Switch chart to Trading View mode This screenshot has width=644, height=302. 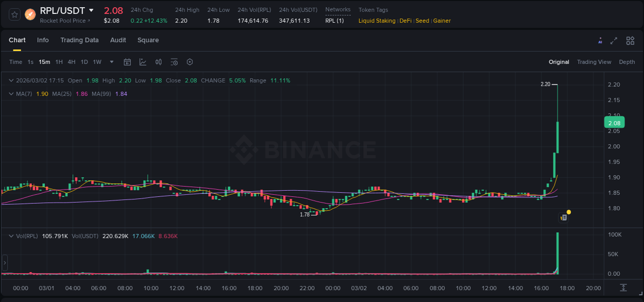(594, 62)
